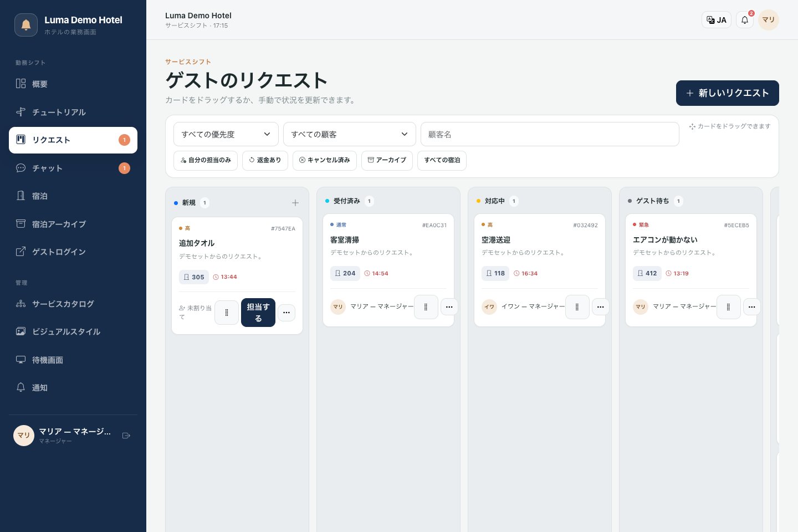
Task: Open 宿泊 in the sidebar
Action: click(x=73, y=196)
